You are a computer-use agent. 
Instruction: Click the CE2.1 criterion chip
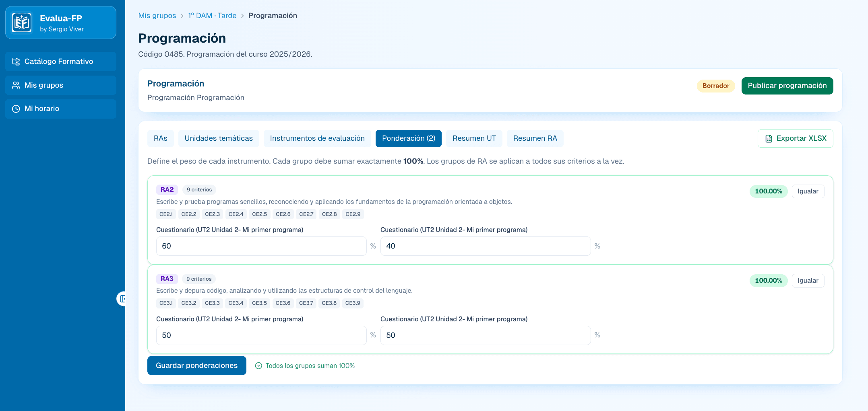coord(166,214)
